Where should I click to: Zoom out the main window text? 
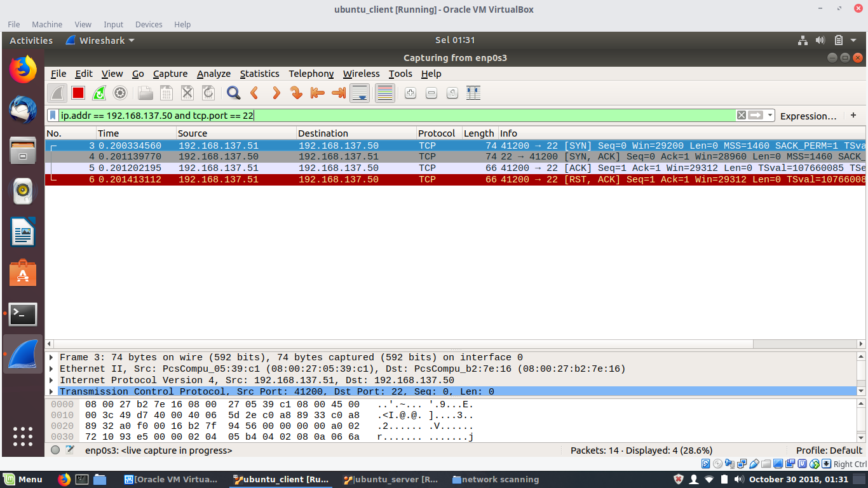pyautogui.click(x=431, y=93)
